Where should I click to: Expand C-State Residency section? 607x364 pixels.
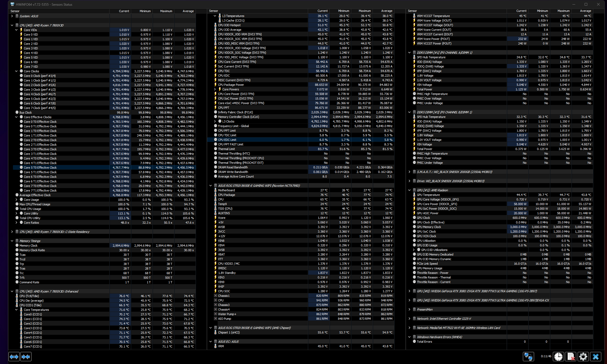point(12,232)
